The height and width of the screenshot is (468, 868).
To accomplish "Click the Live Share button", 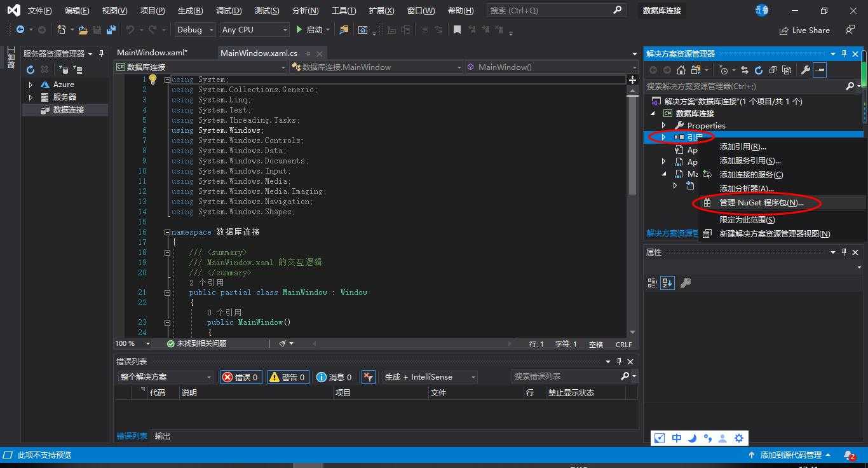I will (804, 30).
